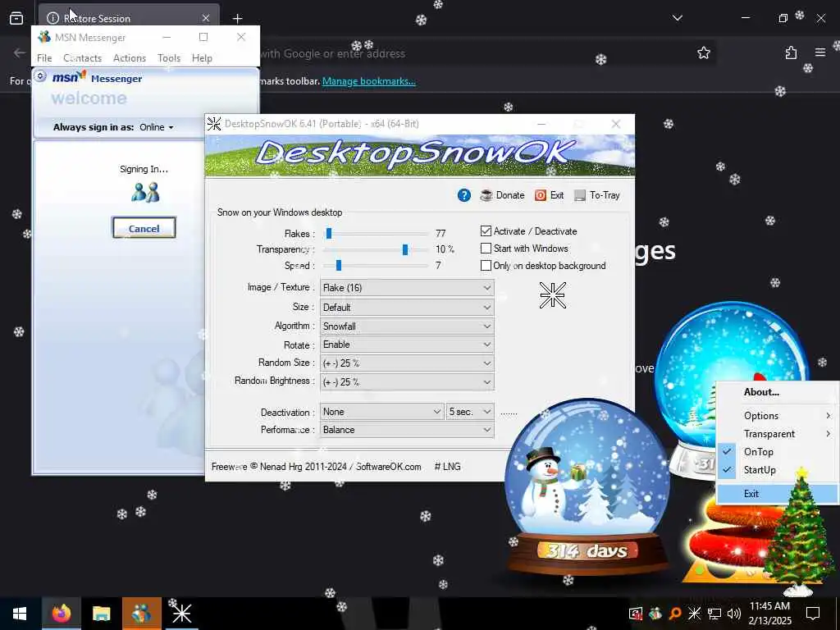Open the File menu in MSN Messenger

coord(44,58)
